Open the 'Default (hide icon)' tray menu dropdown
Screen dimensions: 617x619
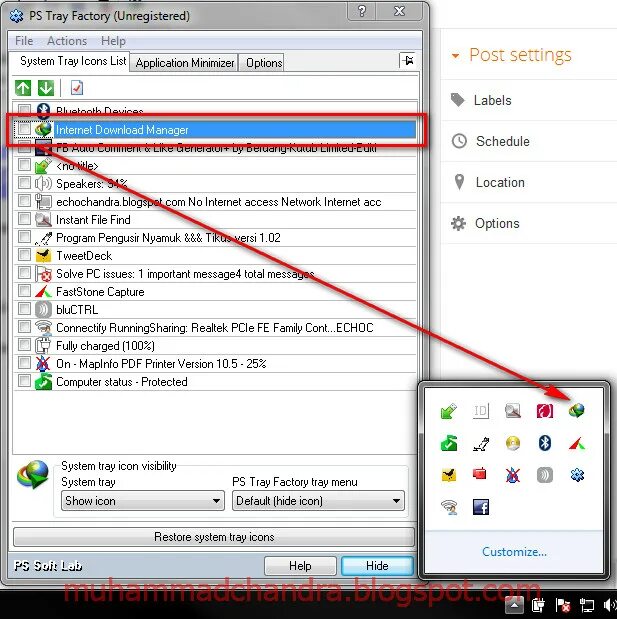(x=318, y=501)
